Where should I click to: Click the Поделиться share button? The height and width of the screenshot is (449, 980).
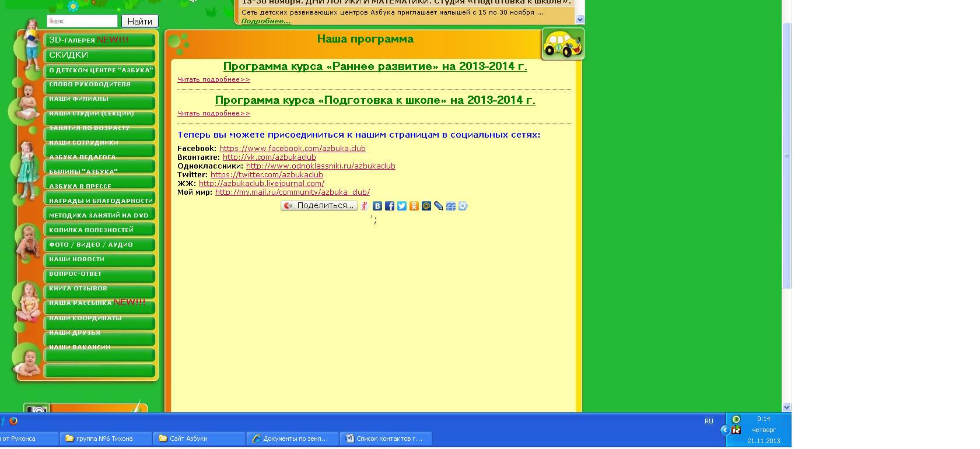319,206
